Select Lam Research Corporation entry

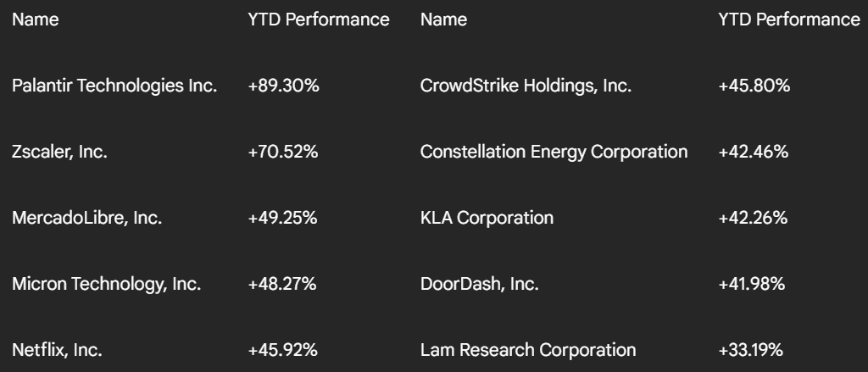click(x=528, y=350)
